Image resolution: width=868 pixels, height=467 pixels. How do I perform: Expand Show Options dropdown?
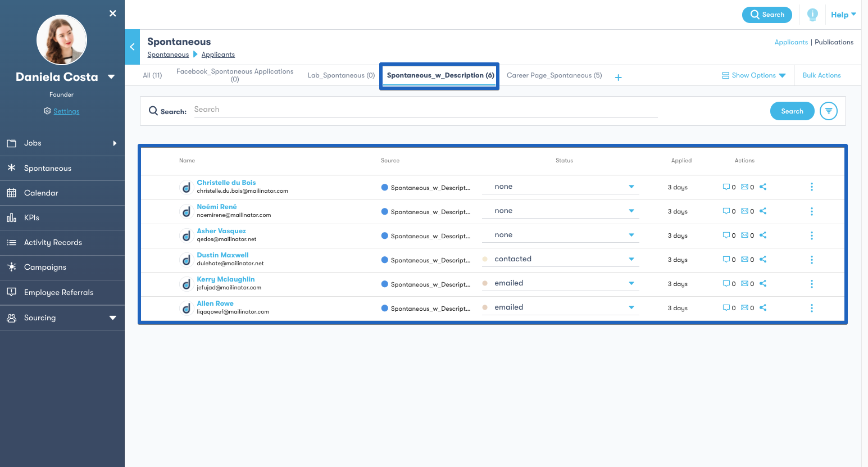(753, 75)
